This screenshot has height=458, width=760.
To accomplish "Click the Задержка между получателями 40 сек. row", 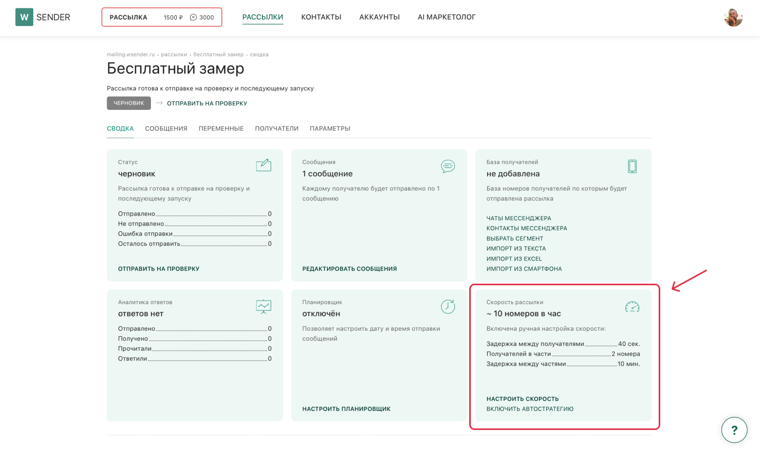I will [563, 344].
